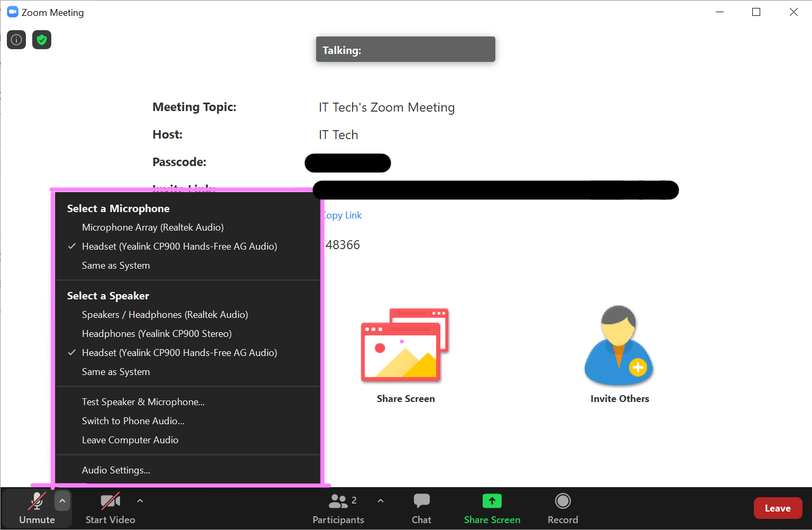Expand the video options arrow
This screenshot has height=530, width=812.
(140, 500)
